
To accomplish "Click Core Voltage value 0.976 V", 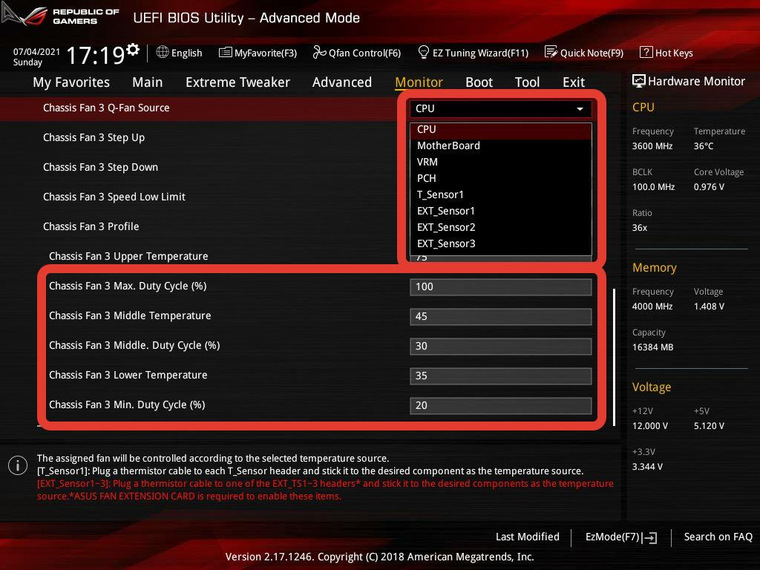I will click(x=709, y=187).
